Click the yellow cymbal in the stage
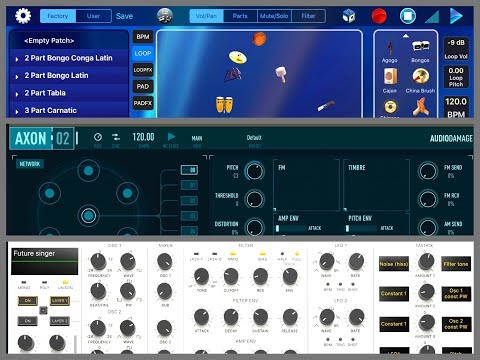 pos(238,57)
